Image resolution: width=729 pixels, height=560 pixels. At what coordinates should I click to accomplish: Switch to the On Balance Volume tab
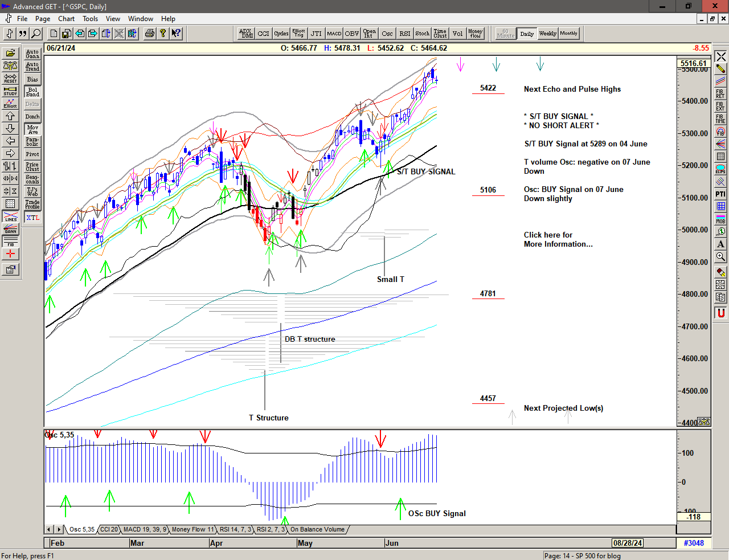click(x=317, y=529)
